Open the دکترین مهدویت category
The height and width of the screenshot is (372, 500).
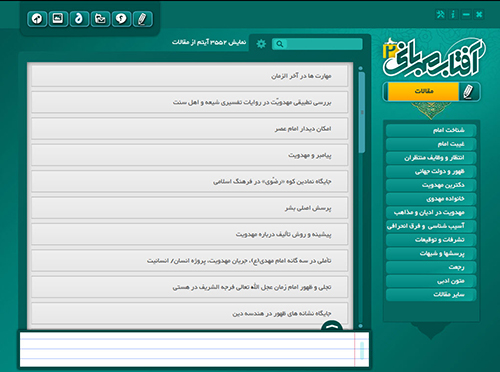click(x=431, y=185)
